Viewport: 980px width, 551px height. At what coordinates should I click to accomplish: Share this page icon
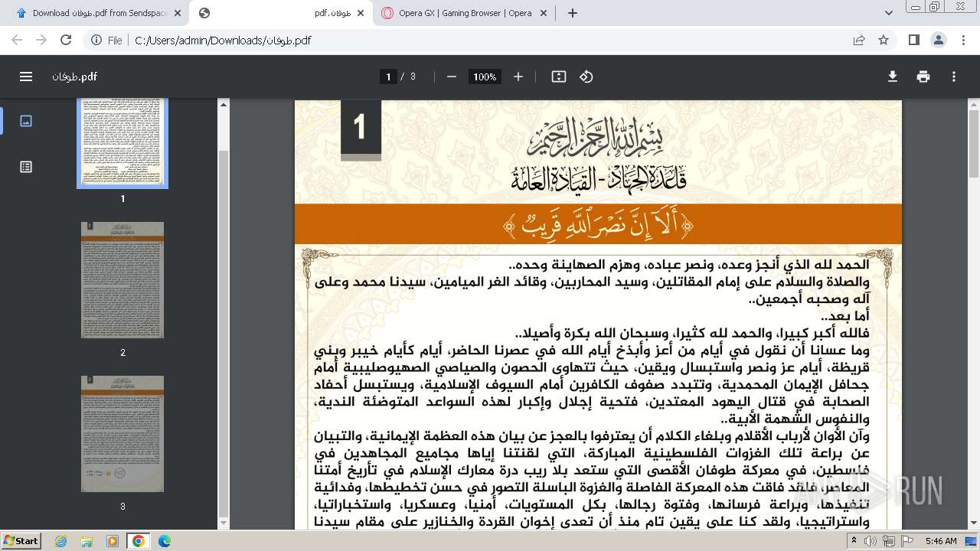tap(859, 40)
